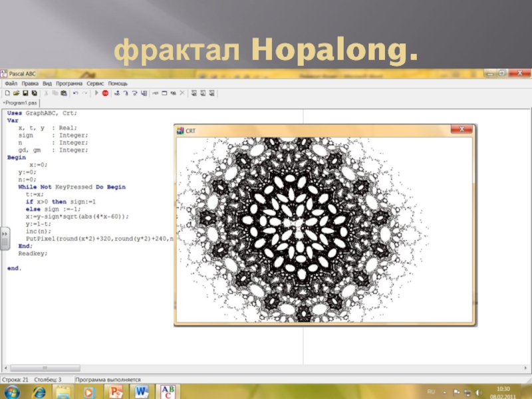Open the Сервис menu
The image size is (532, 399).
95,84
